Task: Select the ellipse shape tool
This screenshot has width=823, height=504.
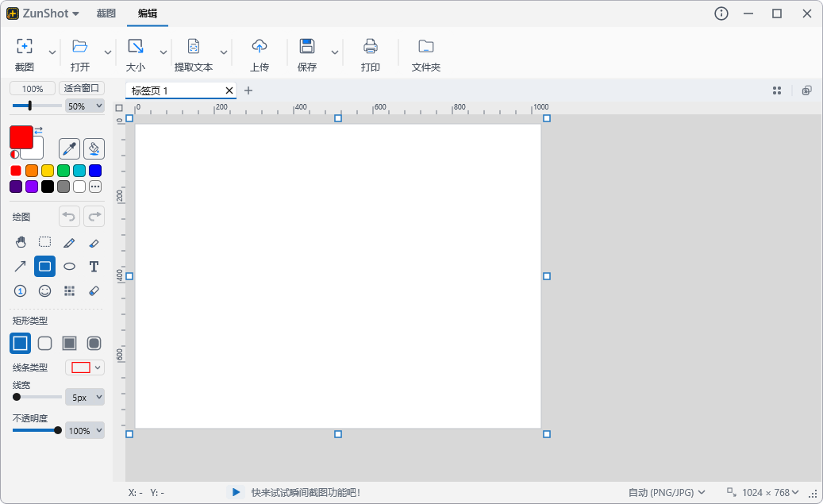Action: pyautogui.click(x=69, y=266)
